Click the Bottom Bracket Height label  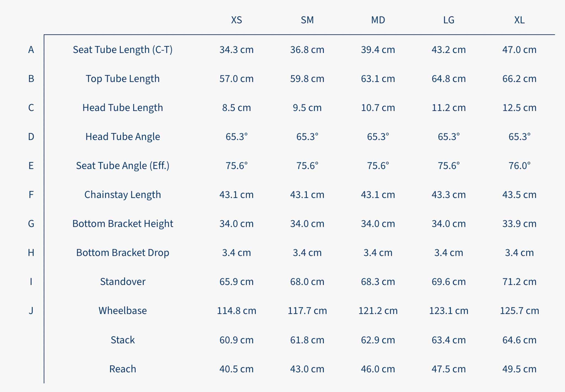[122, 224]
